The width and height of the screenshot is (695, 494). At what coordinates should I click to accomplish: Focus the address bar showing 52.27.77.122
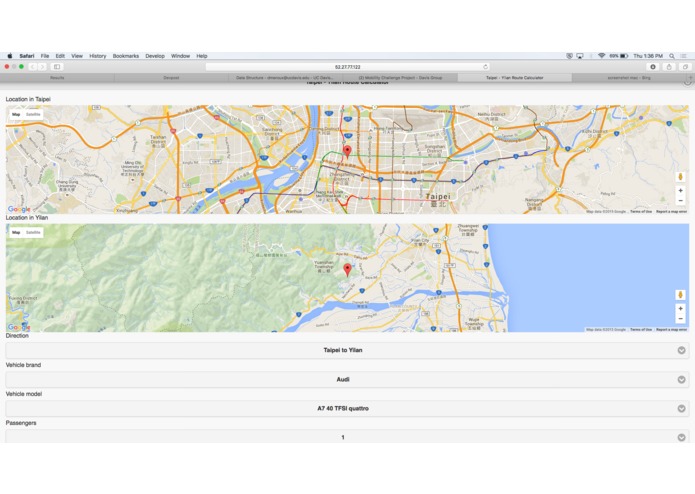348,67
